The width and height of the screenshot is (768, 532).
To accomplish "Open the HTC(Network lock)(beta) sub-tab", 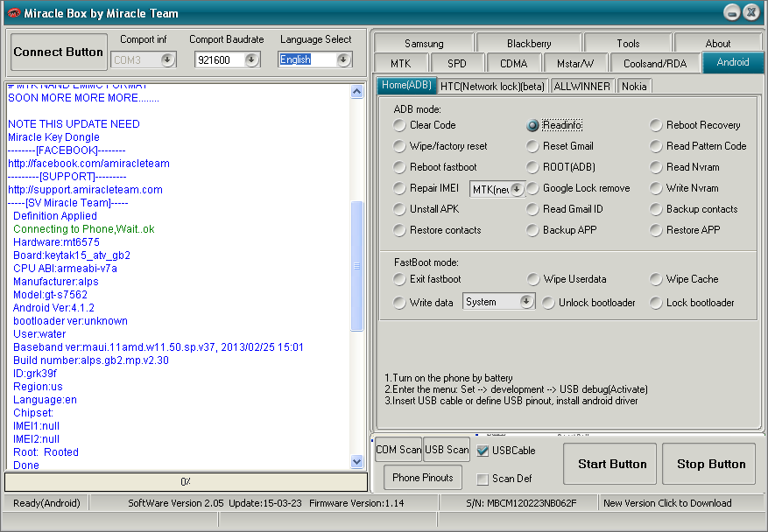I will [x=492, y=87].
